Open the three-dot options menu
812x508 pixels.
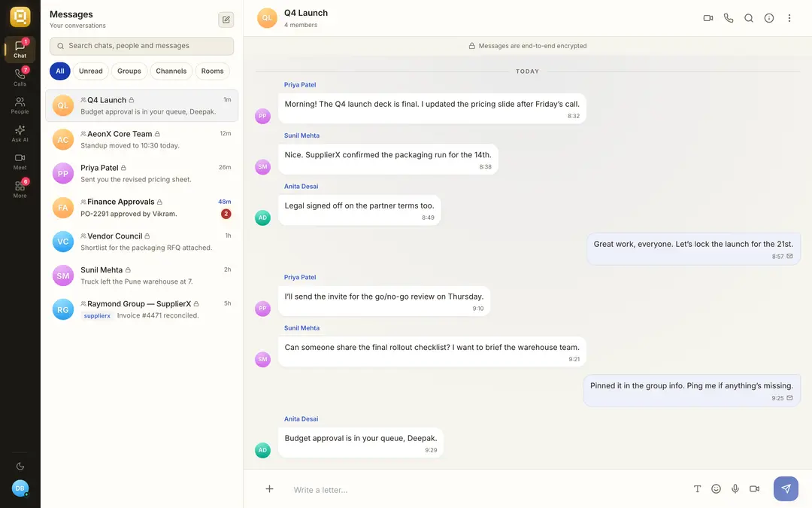[789, 18]
